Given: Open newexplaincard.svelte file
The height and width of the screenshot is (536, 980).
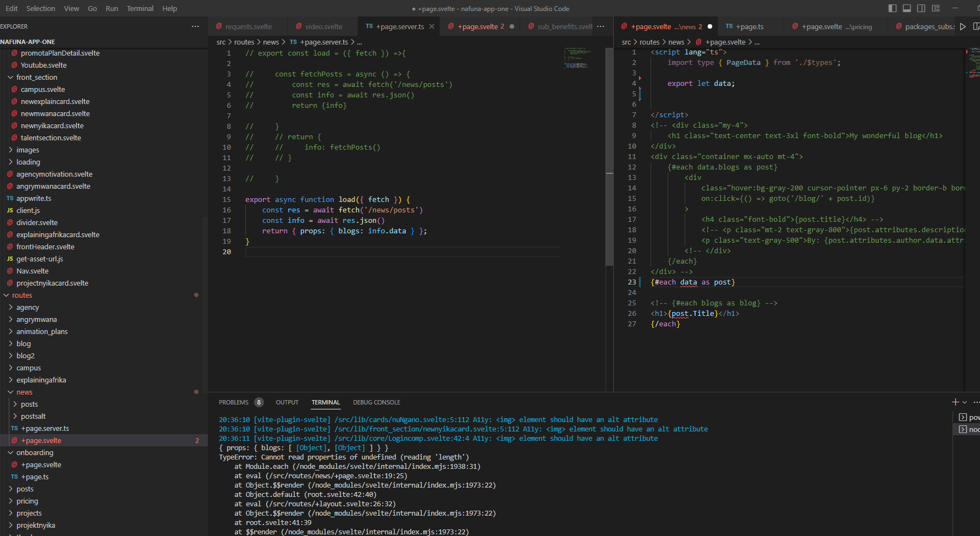Looking at the screenshot, I should coord(55,101).
